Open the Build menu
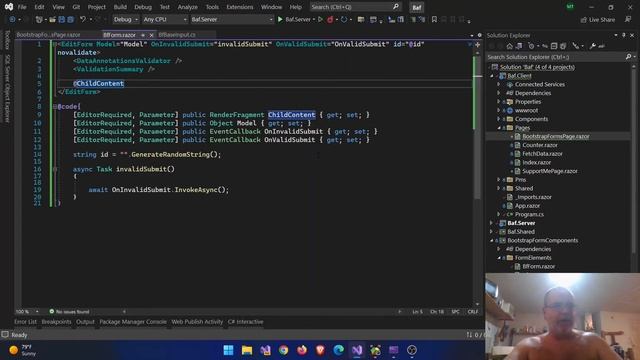 [120, 7]
